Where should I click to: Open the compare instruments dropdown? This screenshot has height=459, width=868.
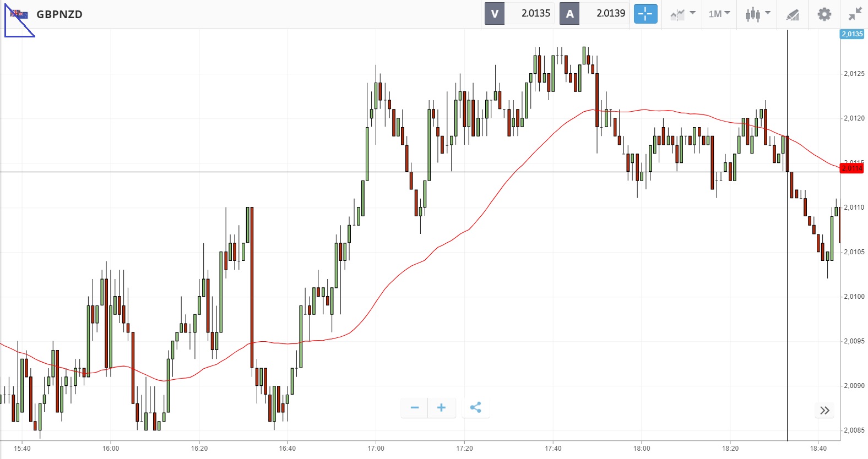(683, 14)
